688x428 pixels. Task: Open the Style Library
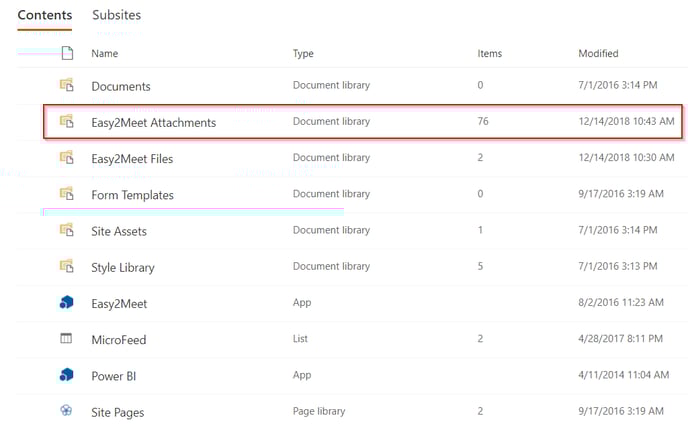[x=123, y=267]
